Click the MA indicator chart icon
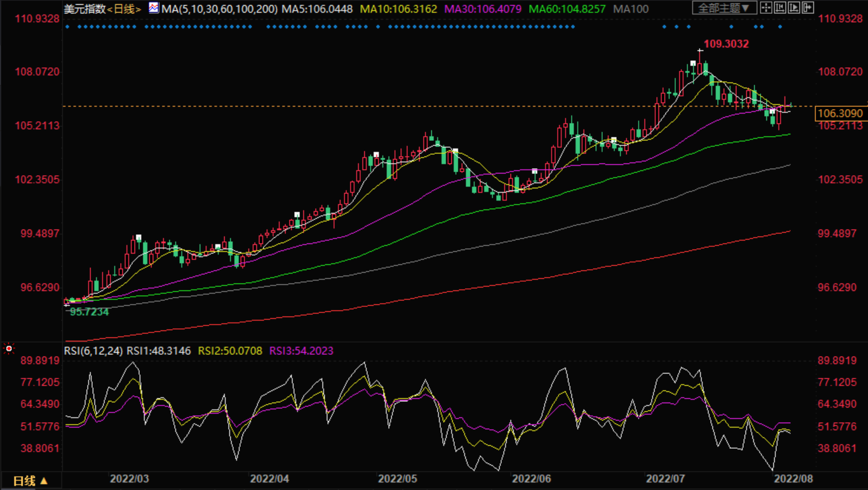Image resolution: width=868 pixels, height=490 pixels. 153,8
